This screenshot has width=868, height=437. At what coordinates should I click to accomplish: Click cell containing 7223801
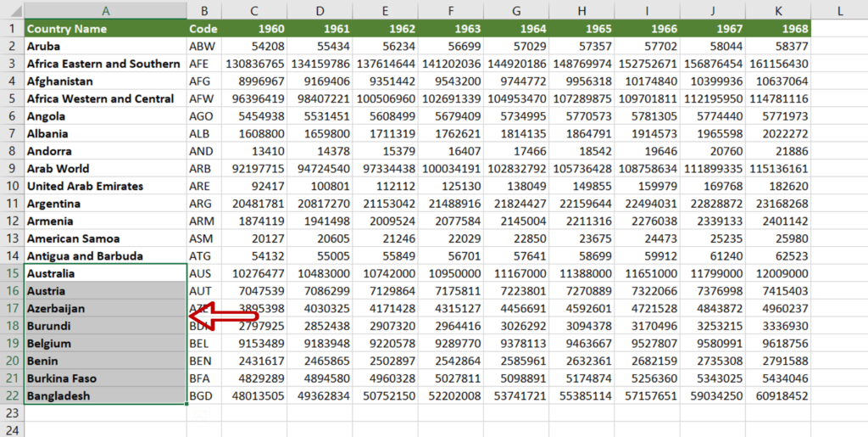[x=516, y=291]
